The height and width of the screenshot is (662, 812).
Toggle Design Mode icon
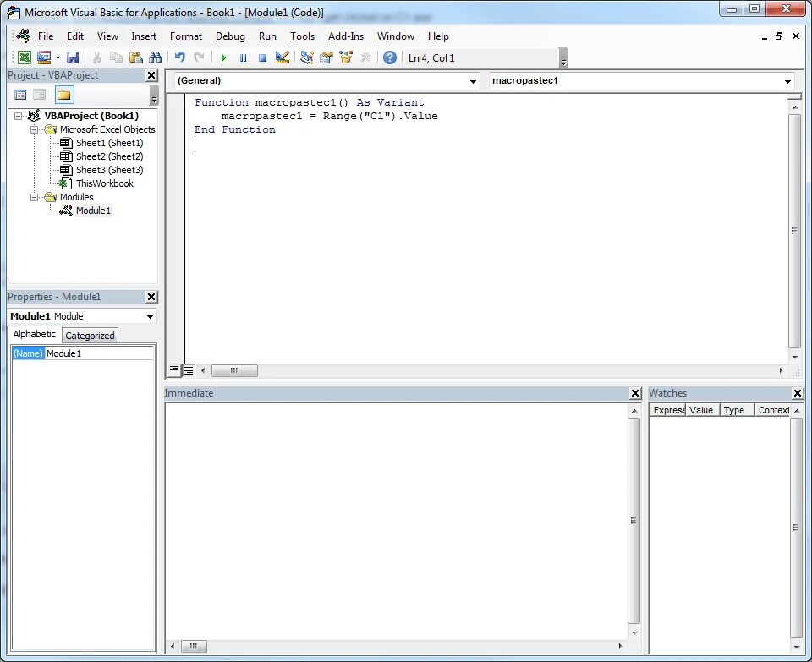click(283, 57)
